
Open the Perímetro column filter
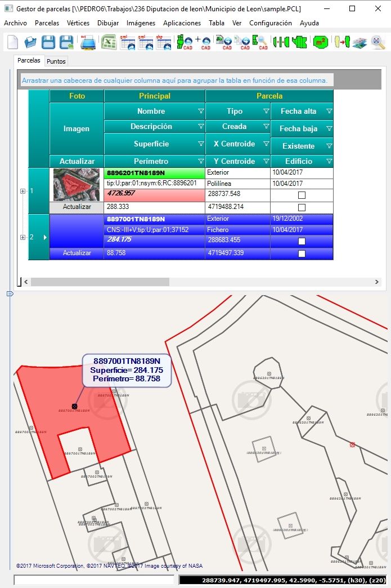201,161
